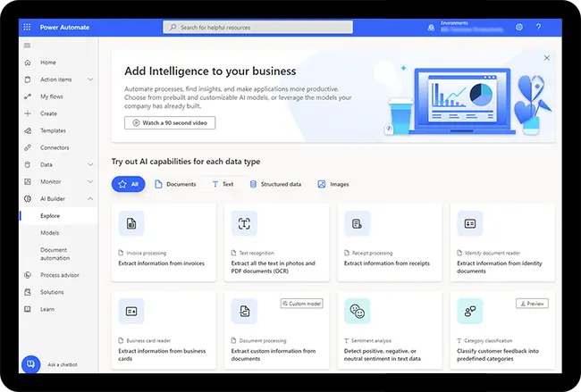Open settings gear in top bar
The height and width of the screenshot is (392, 581).
pyautogui.click(x=519, y=27)
